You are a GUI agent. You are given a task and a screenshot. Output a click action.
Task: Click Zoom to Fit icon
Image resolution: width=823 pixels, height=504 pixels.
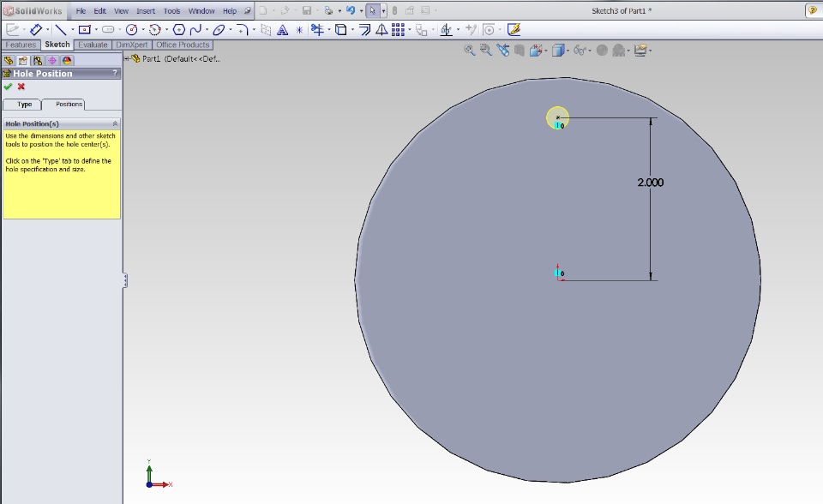click(x=469, y=51)
